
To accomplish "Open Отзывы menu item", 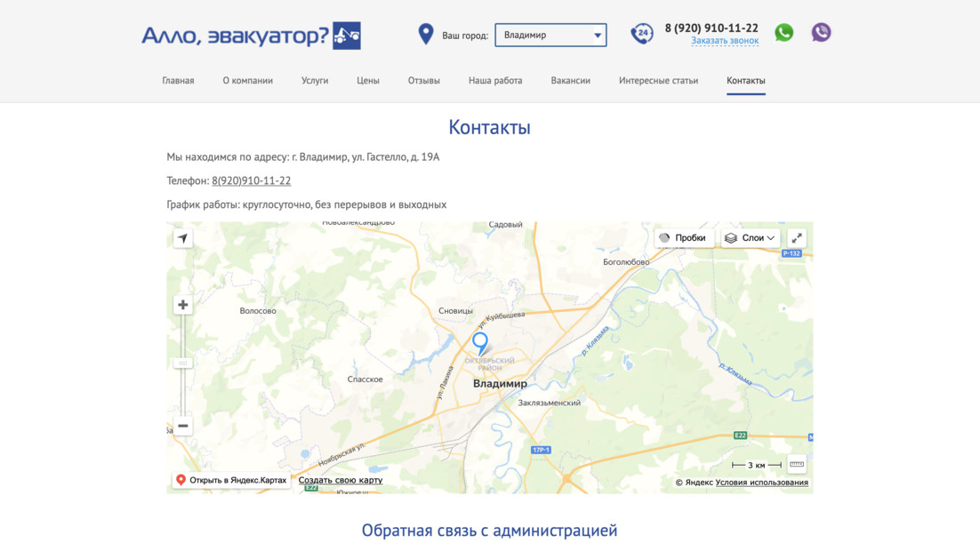I will [x=424, y=81].
